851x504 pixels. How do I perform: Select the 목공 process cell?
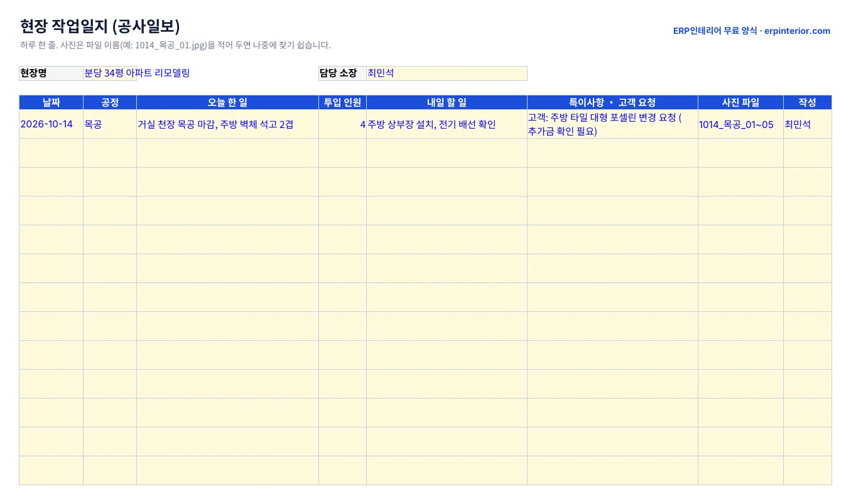point(110,124)
